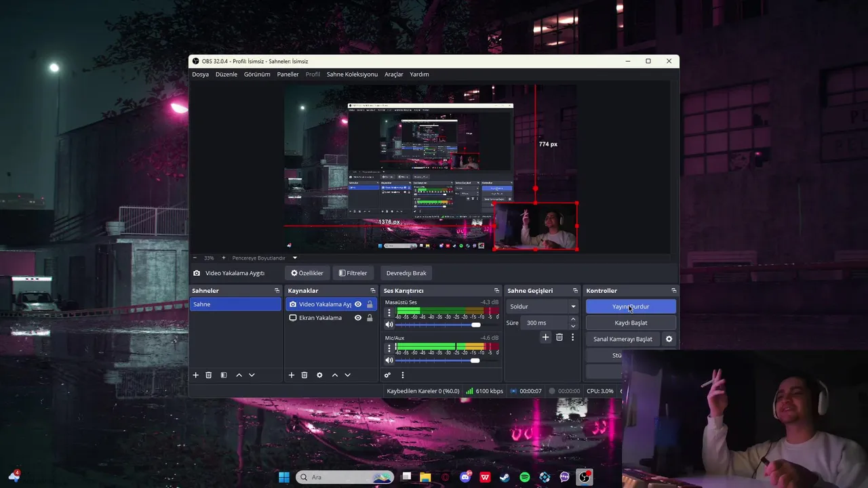
Task: Click taskbar Ara search box
Action: (x=344, y=477)
